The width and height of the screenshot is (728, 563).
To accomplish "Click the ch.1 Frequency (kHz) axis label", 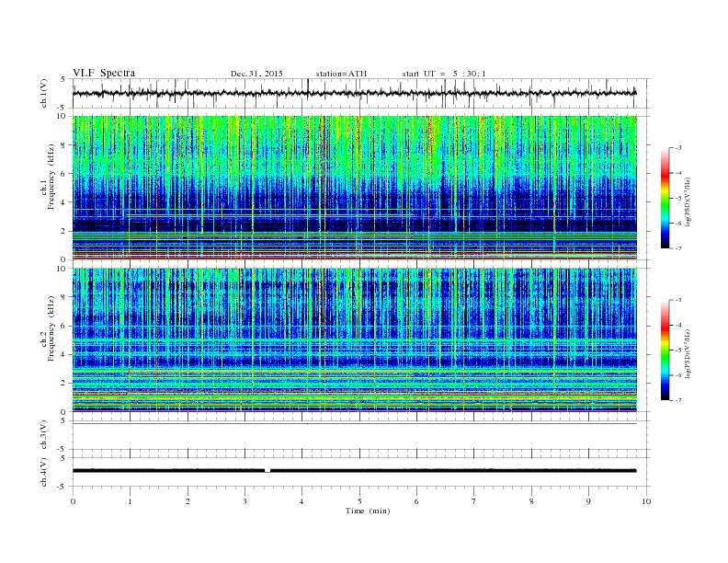I will click(x=48, y=177).
